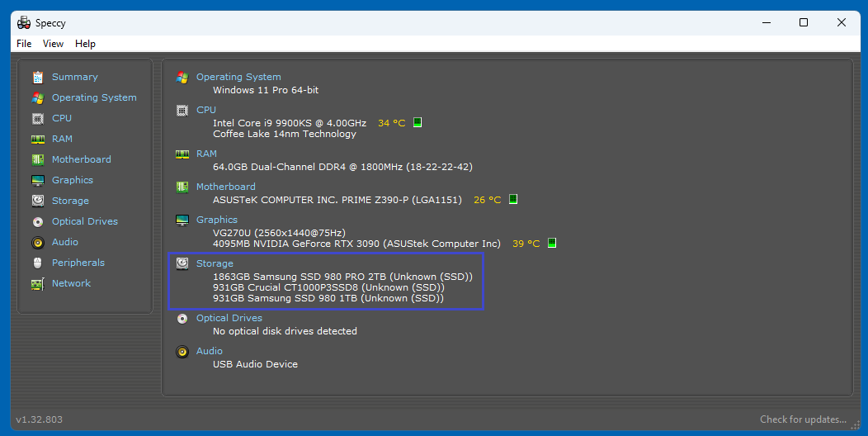Click the RAM stick icon in sidebar
This screenshot has width=868, height=436.
[x=38, y=139]
